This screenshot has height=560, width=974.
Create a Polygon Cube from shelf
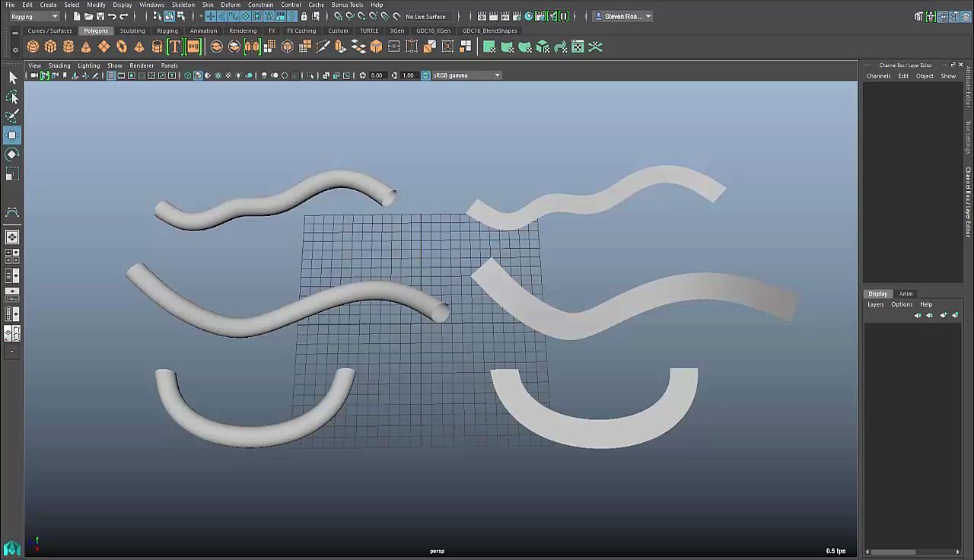50,47
